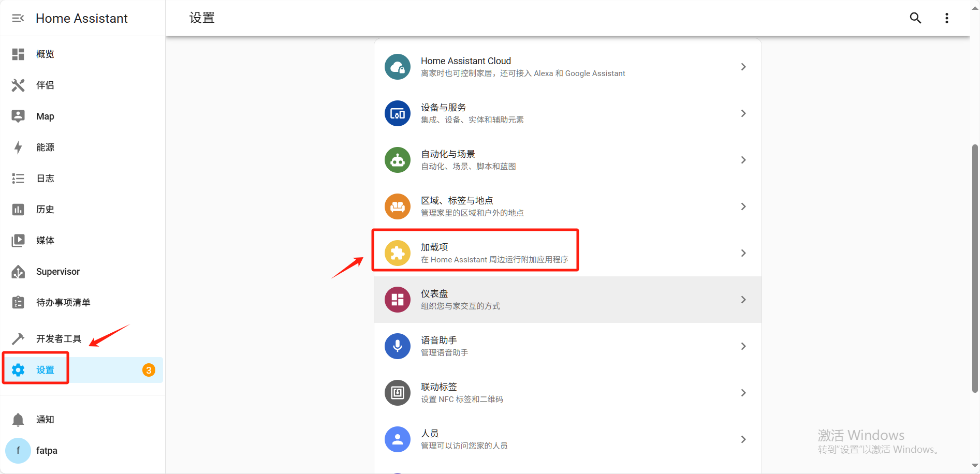Open the three-dot overflow menu
This screenshot has height=474, width=980.
pos(947,18)
